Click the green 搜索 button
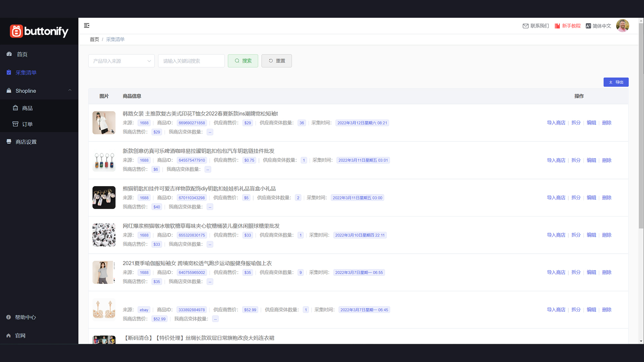 tap(243, 61)
